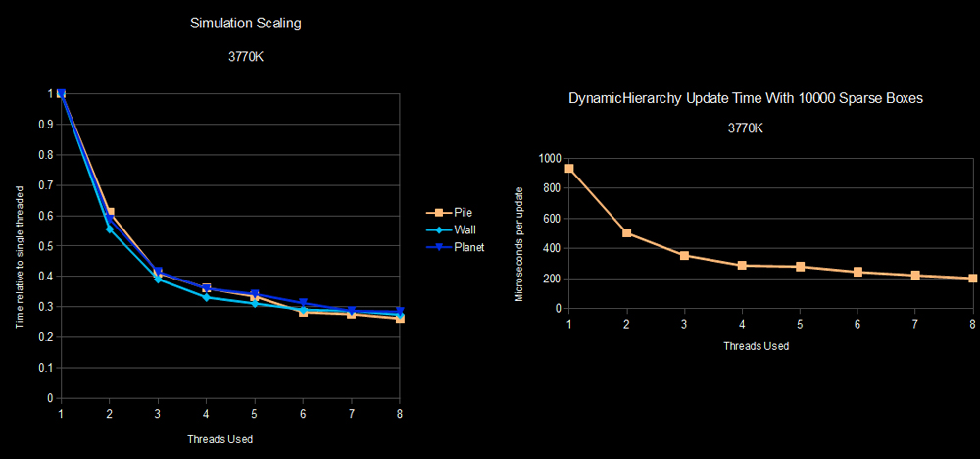Screen dimensions: 980x459
Task: Click the 3770K subtitle under Simulation Scaling
Action: [245, 56]
